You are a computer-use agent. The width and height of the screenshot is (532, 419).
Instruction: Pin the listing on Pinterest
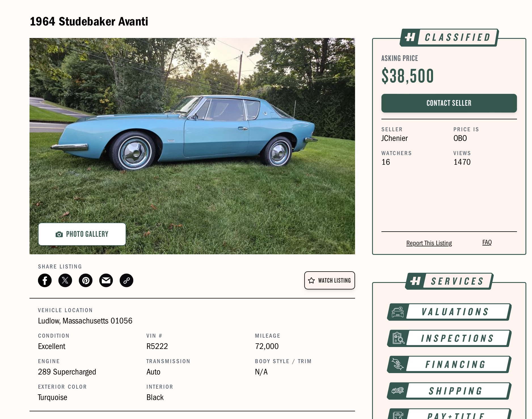pos(86,280)
